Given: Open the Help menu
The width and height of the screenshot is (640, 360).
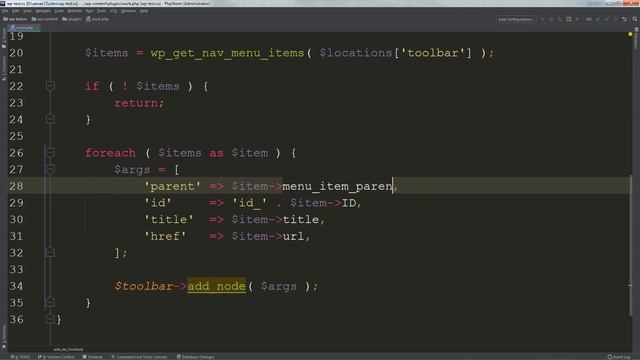Looking at the screenshot, I should pyautogui.click(x=144, y=11).
